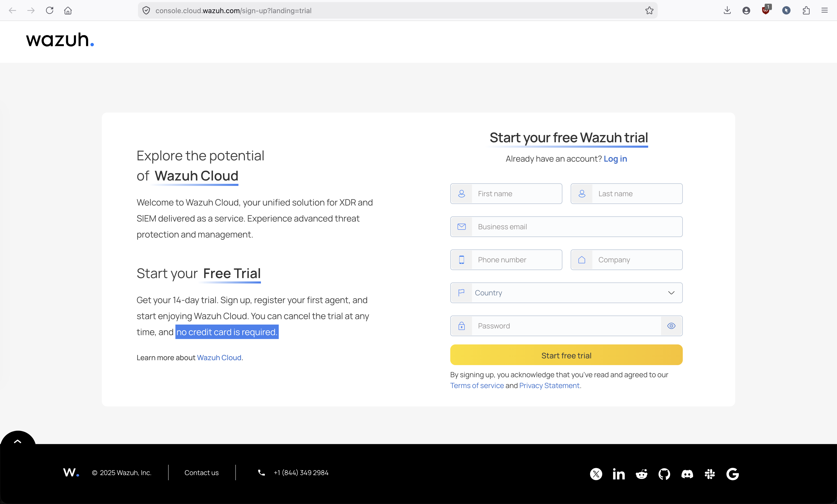This screenshot has width=837, height=504.
Task: Click the Start free trial button
Action: pyautogui.click(x=566, y=355)
